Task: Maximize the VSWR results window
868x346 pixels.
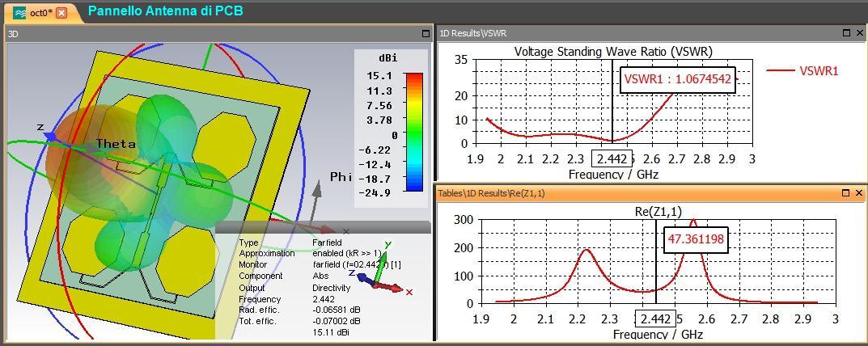Action: (845, 33)
